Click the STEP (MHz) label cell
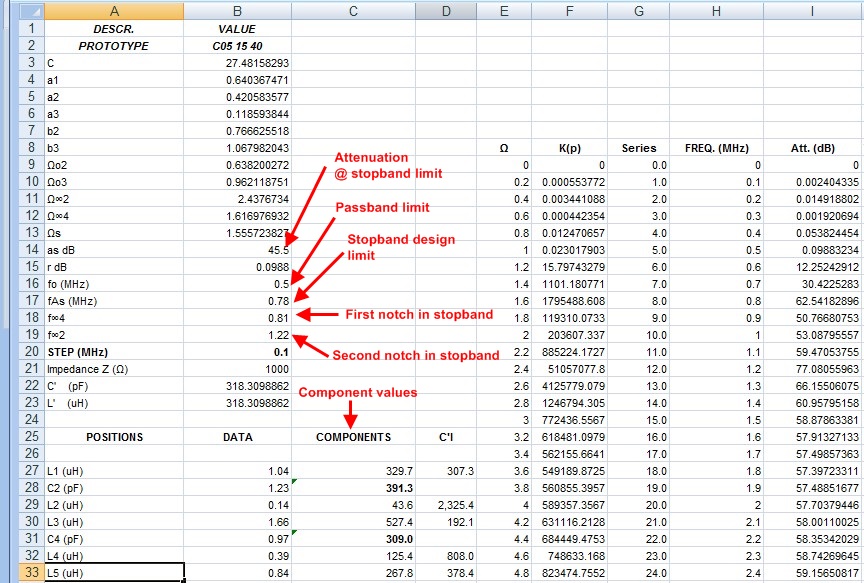This screenshot has width=864, height=583. coord(114,352)
